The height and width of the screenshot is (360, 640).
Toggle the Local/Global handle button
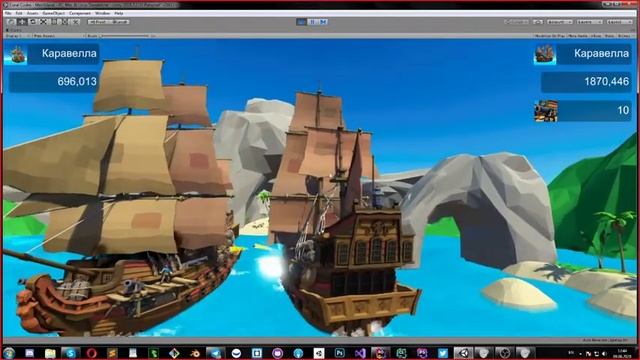(x=119, y=22)
